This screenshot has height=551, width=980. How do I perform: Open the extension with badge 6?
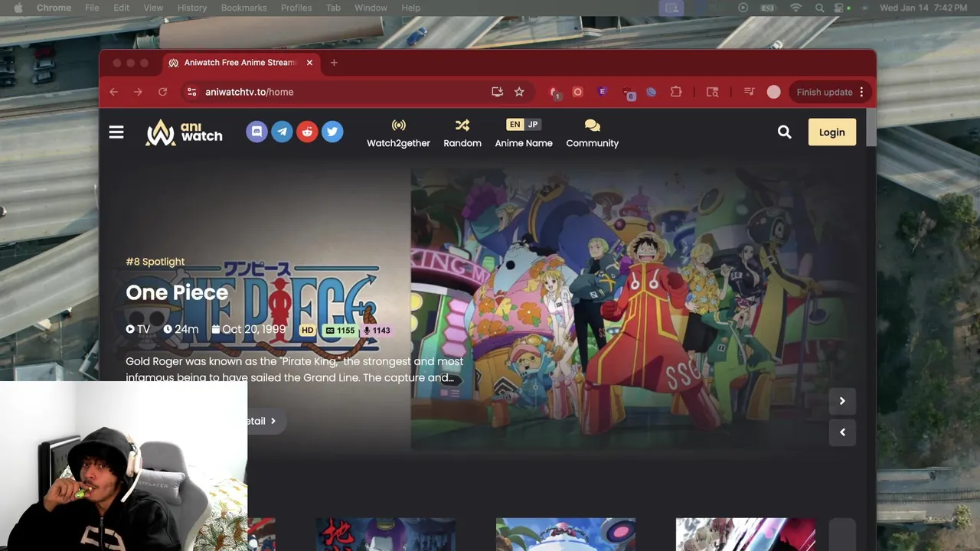(628, 93)
